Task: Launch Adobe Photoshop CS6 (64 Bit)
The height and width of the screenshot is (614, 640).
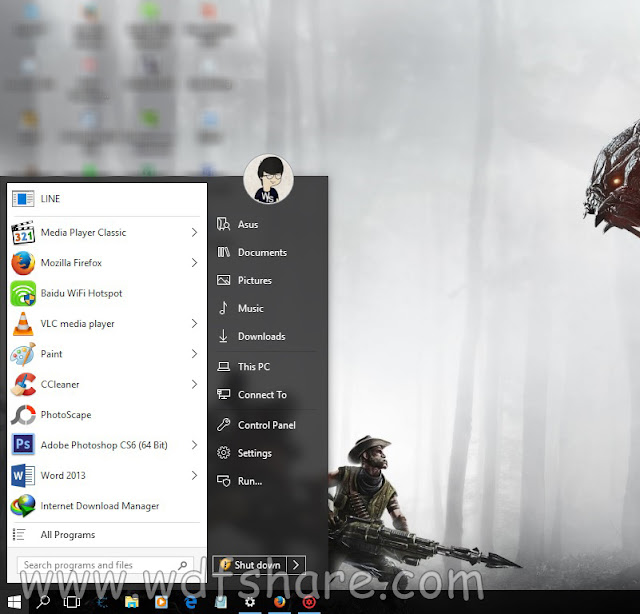Action: (x=107, y=445)
